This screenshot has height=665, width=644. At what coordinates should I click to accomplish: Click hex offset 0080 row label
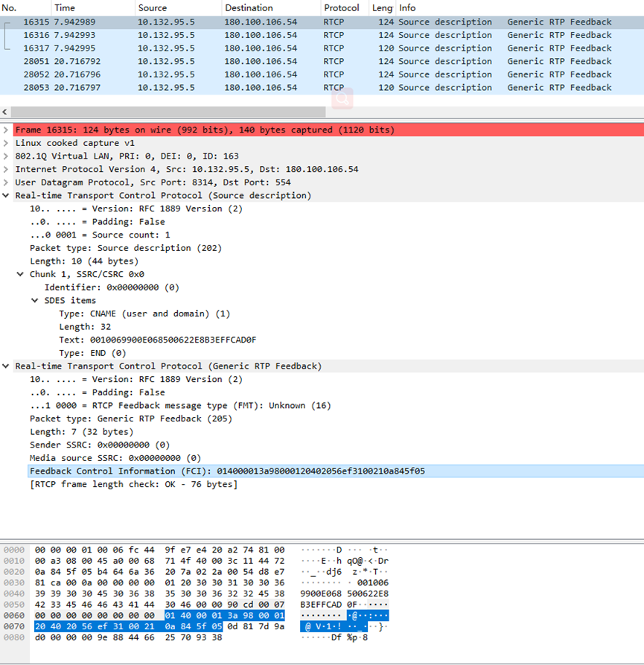[14, 637]
